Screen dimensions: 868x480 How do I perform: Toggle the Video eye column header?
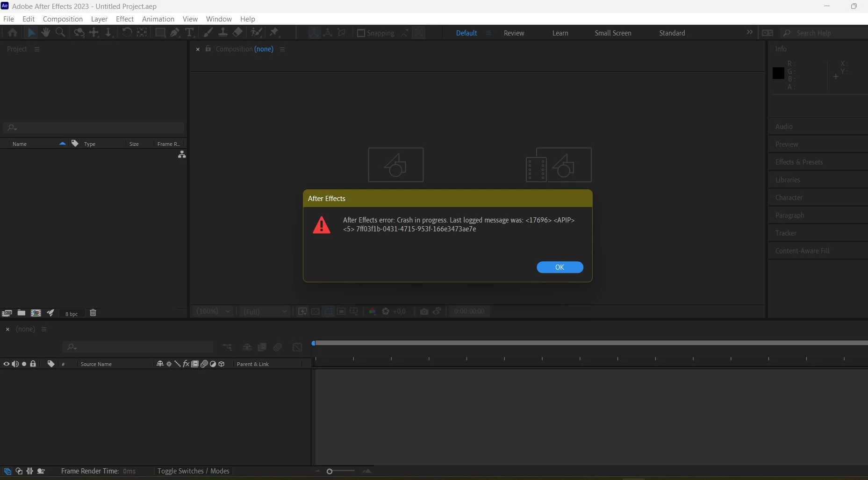click(x=7, y=364)
